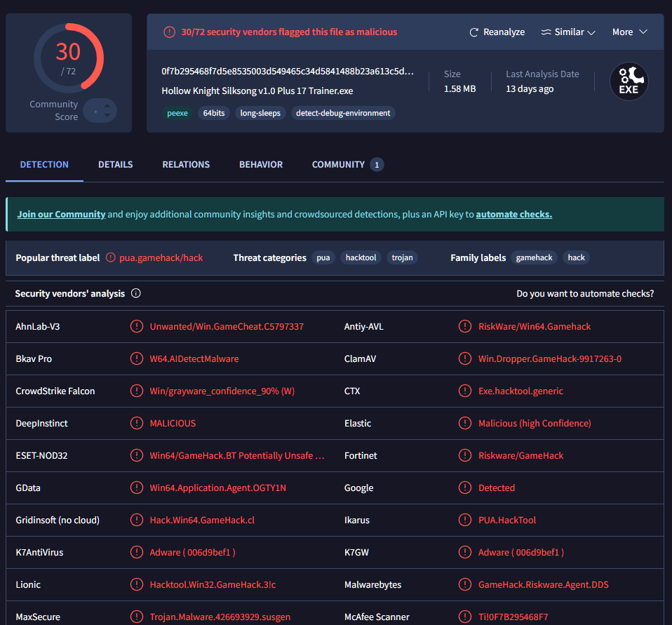Click the alert icon in the Ikarus row
The width and height of the screenshot is (672, 625).
465,520
